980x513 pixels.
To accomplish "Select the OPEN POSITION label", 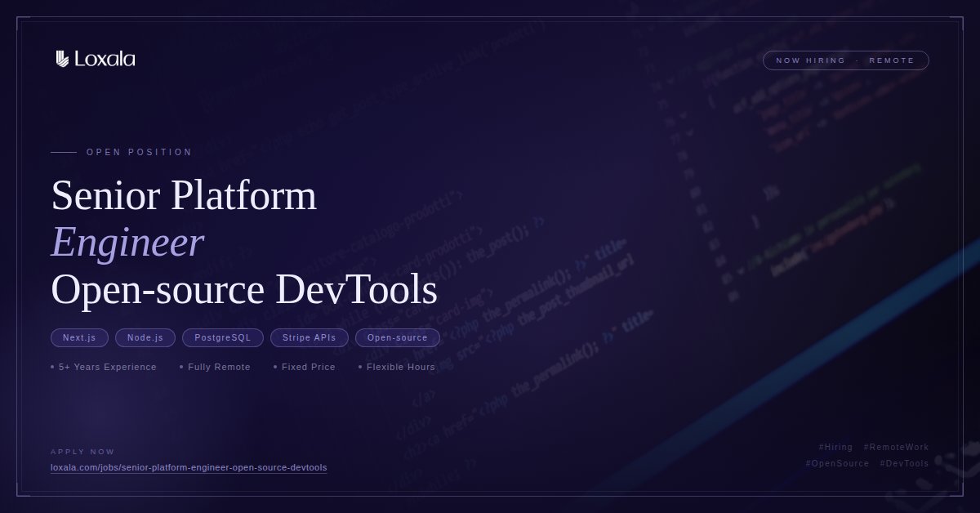I will (140, 152).
